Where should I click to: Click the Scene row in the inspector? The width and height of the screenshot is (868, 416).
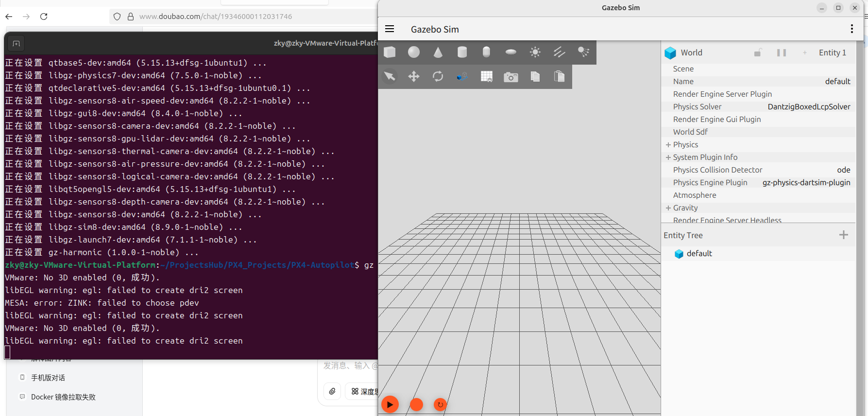click(x=758, y=69)
